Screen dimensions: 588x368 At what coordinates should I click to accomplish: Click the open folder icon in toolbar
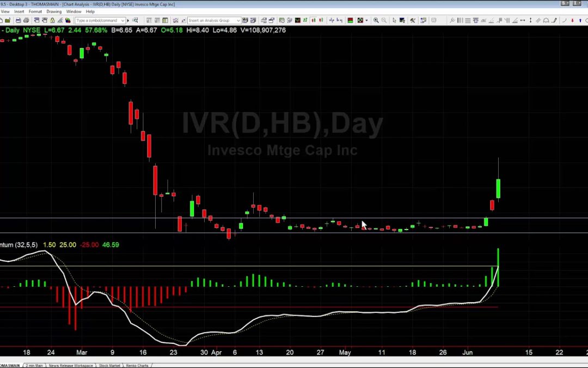pyautogui.click(x=8, y=20)
